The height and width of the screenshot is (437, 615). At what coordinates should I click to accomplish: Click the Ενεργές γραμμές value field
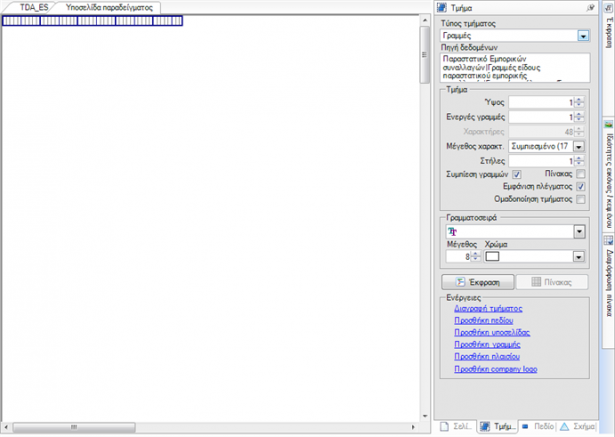pyautogui.click(x=542, y=117)
